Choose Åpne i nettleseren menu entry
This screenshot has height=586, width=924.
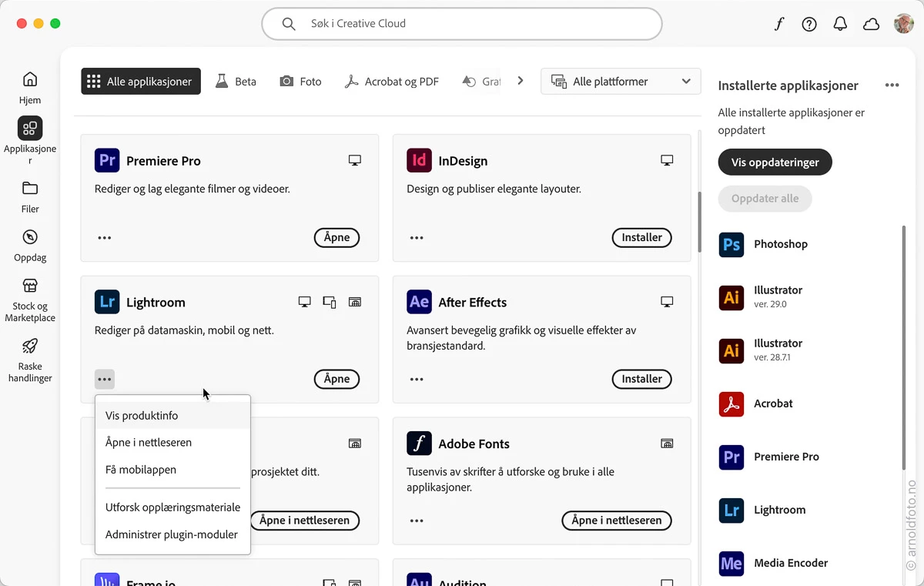point(172,443)
